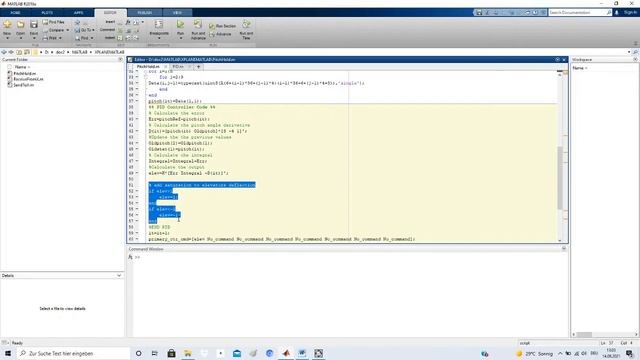Expand the Compare dropdown
This screenshot has width=640, height=360.
click(67, 30)
